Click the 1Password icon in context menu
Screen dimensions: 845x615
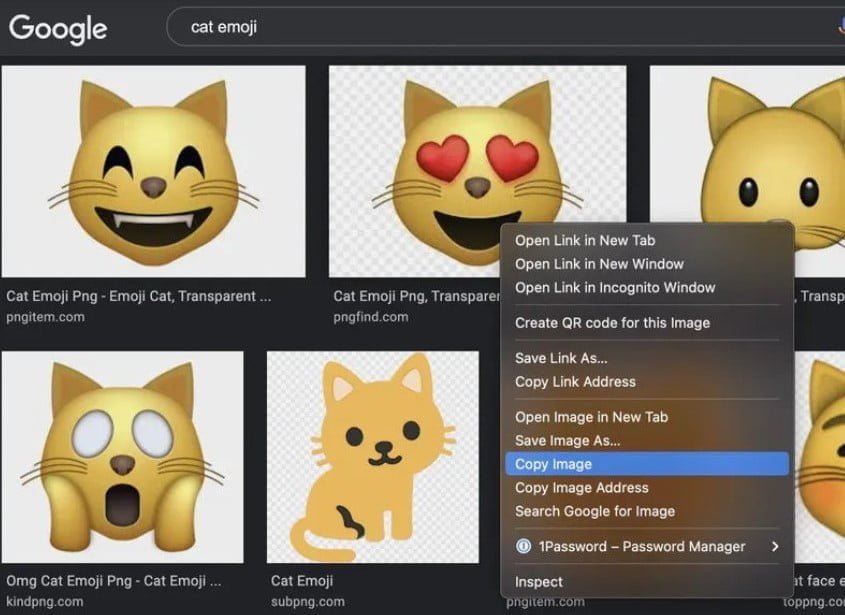click(523, 546)
